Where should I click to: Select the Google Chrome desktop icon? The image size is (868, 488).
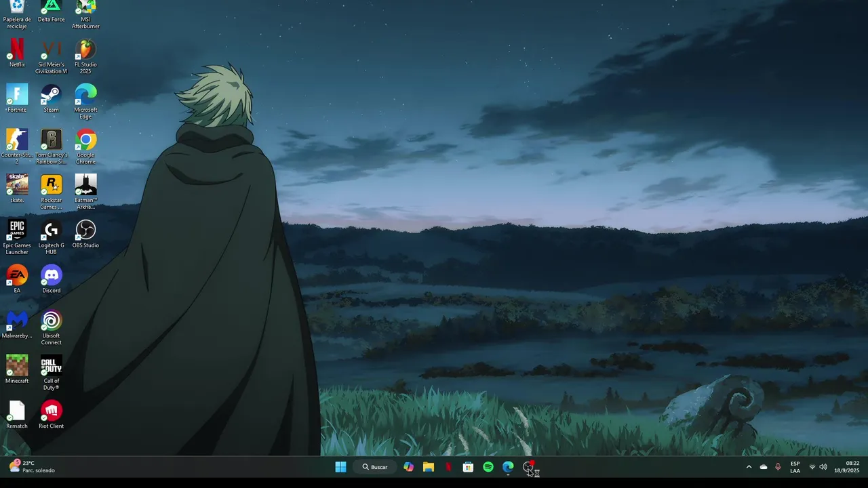[x=85, y=147]
